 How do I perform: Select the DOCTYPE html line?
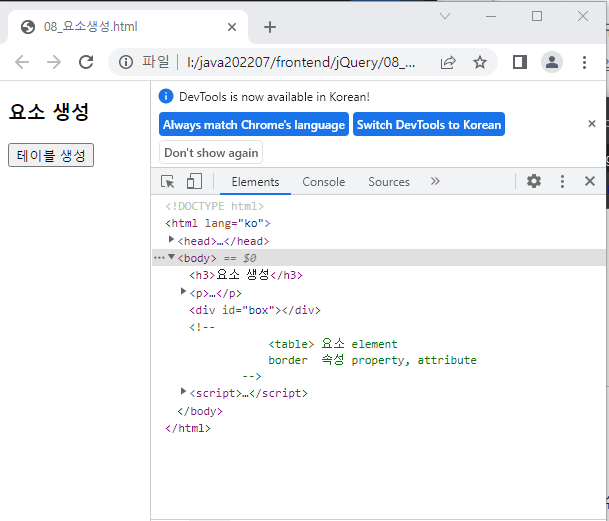[214, 206]
